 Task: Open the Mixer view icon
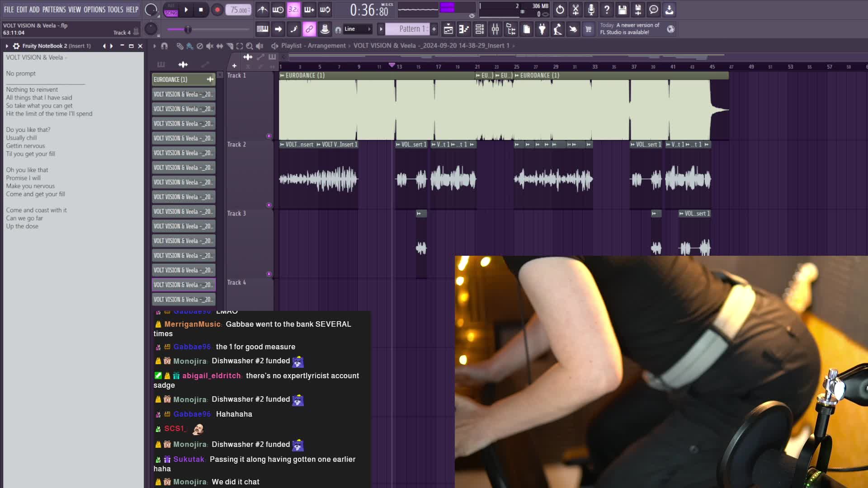[495, 29]
